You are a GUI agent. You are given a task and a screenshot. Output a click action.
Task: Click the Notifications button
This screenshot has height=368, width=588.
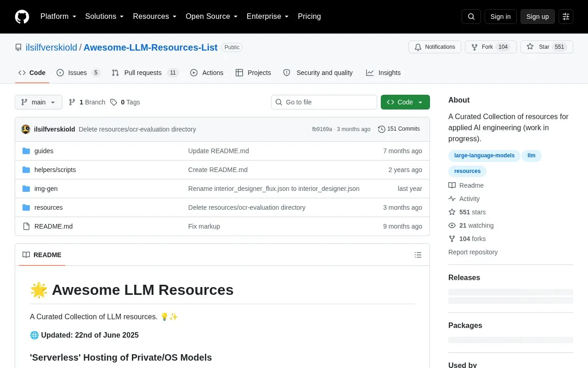[435, 47]
